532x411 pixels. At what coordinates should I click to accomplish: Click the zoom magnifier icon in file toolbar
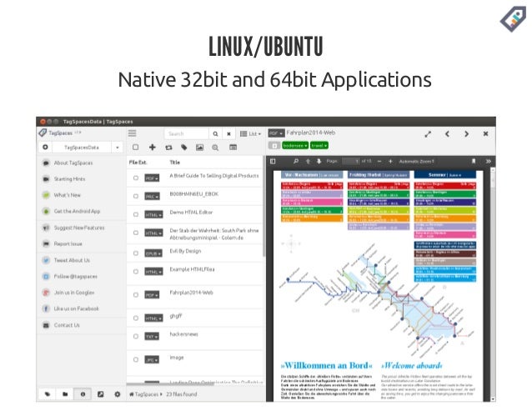pyautogui.click(x=215, y=148)
